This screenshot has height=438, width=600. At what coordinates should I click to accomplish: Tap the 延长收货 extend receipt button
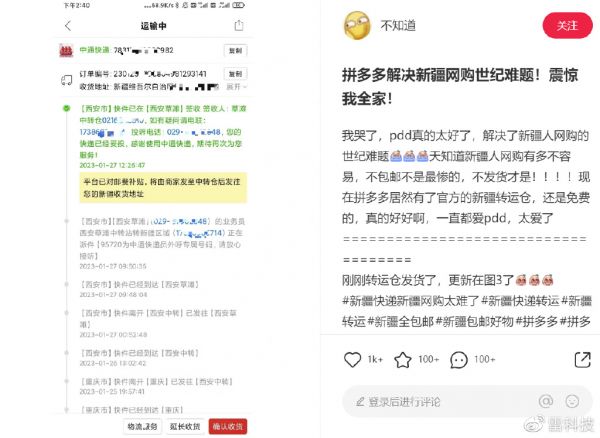[185, 427]
